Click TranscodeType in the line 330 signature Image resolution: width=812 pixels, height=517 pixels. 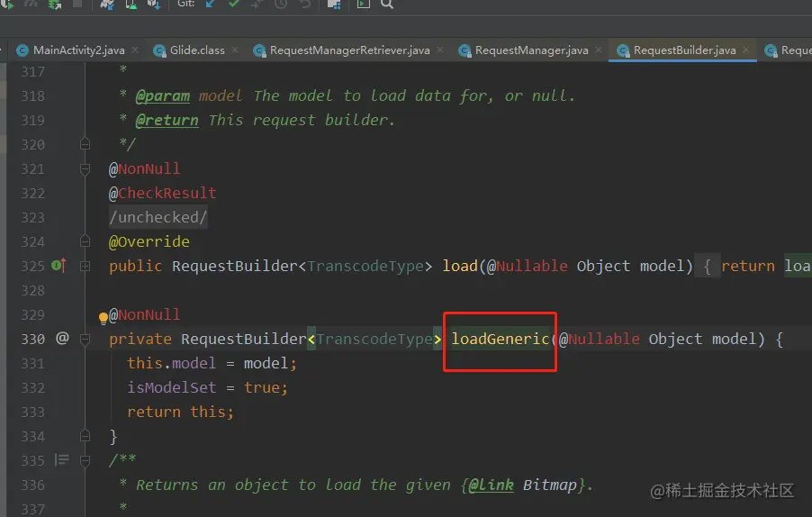374,339
